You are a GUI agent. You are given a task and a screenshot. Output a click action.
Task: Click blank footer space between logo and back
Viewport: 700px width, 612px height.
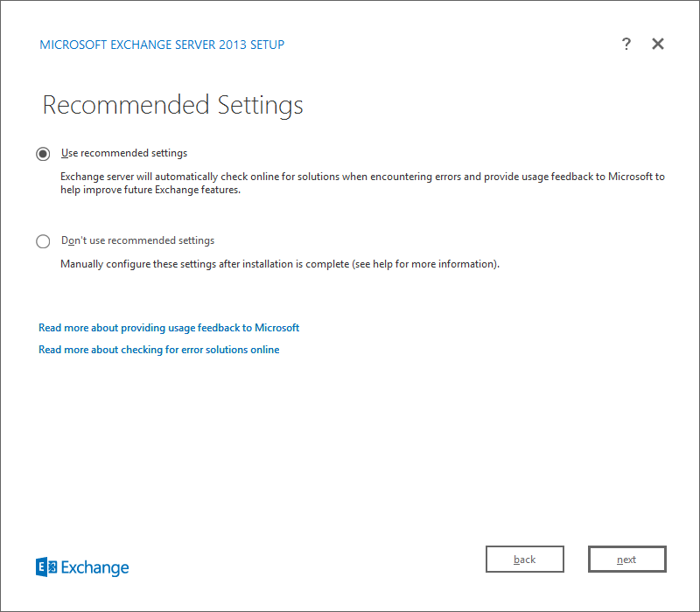[306, 564]
